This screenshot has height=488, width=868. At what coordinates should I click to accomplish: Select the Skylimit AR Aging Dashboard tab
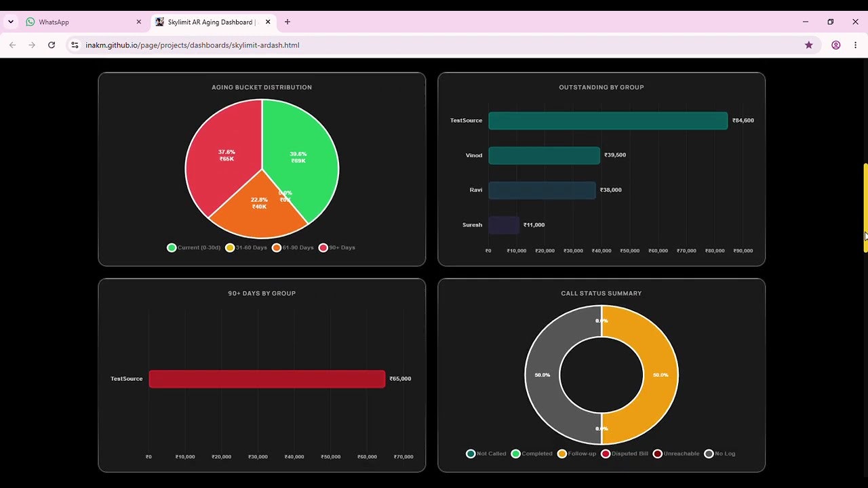[213, 22]
